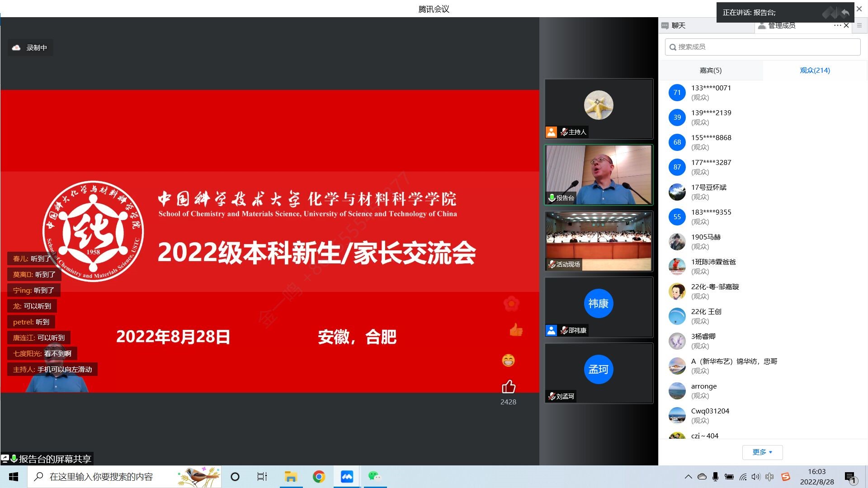The height and width of the screenshot is (488, 868).
Task: Expand the 更多 dropdown button
Action: coord(762,452)
